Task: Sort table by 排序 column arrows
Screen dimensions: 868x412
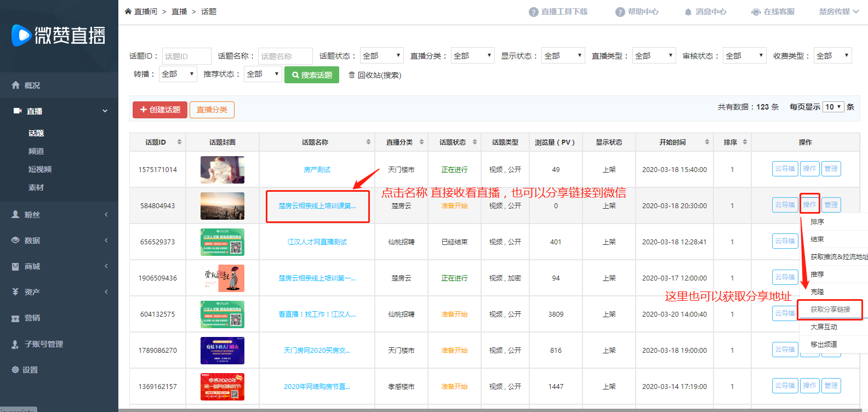Action: click(x=745, y=142)
